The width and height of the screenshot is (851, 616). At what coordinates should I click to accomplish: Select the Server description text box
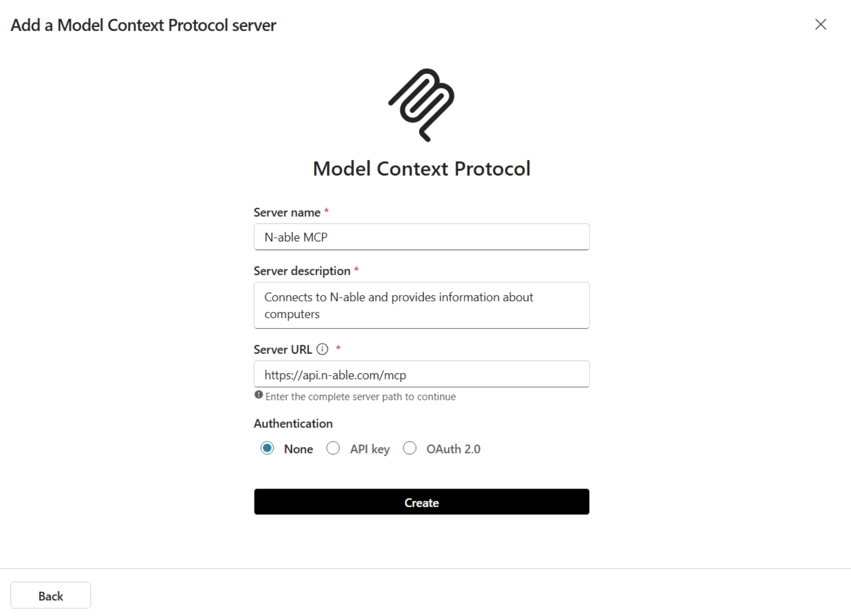(421, 305)
